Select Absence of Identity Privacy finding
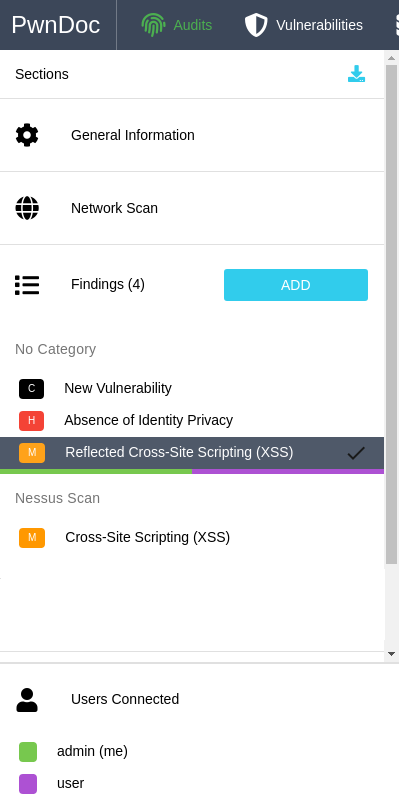Image resolution: width=399 pixels, height=803 pixels. (192, 420)
